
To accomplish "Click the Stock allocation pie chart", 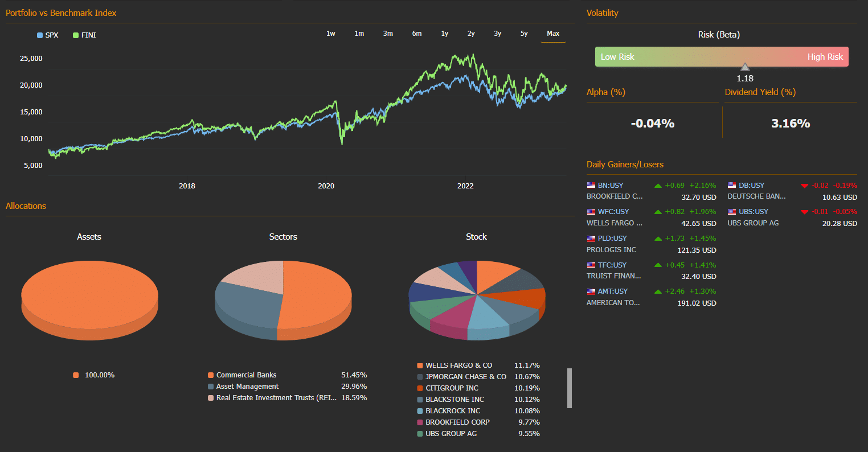I will (x=477, y=300).
